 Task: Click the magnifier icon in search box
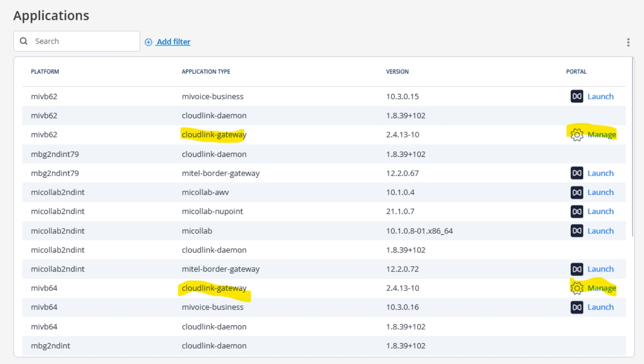24,42
